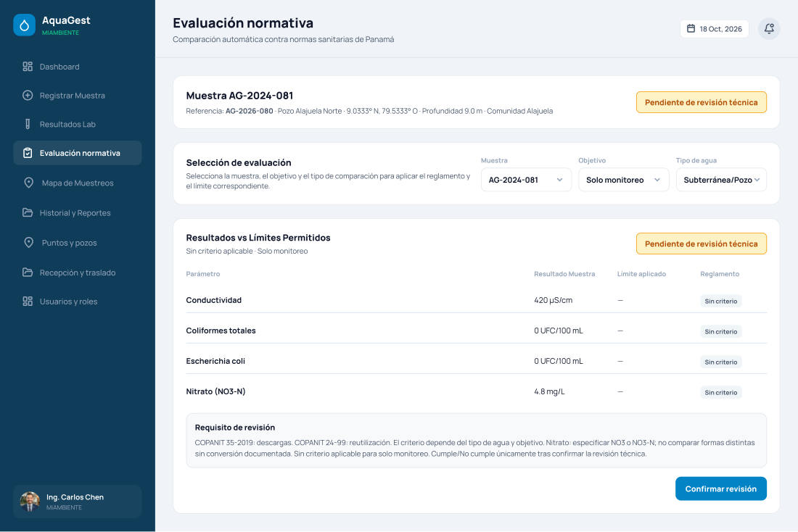798x532 pixels.
Task: Go to Registrar Muestra
Action: click(x=78, y=95)
